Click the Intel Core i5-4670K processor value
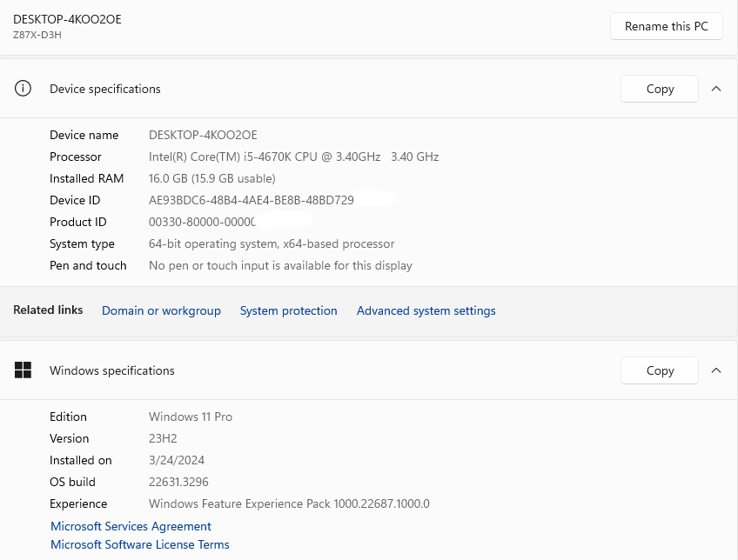The height and width of the screenshot is (560, 738). click(293, 157)
